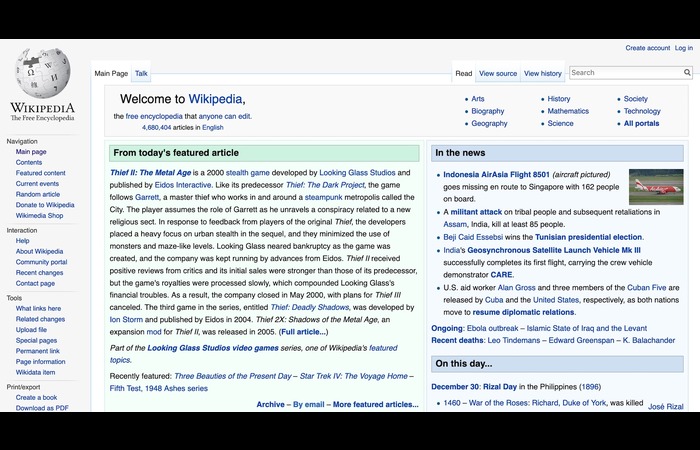The image size is (700, 450).
Task: Switch to the Talk tab
Action: (x=141, y=74)
